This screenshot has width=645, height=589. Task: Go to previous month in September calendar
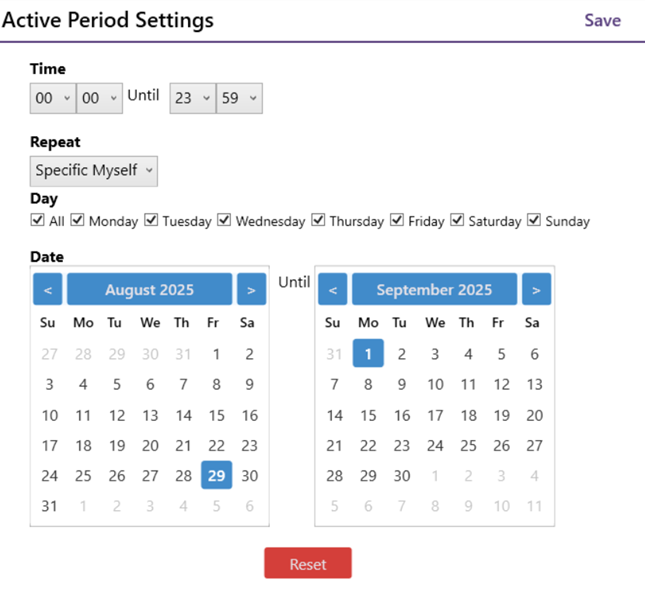point(333,290)
